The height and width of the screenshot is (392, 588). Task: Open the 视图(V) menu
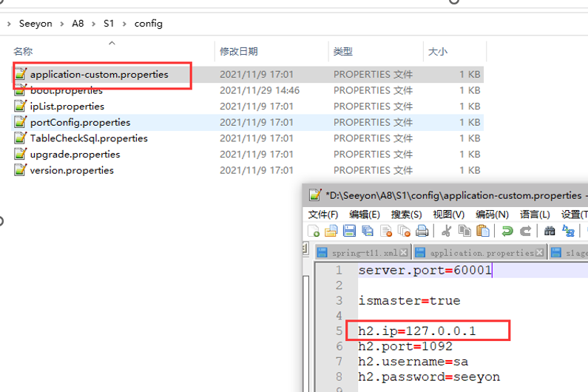[x=448, y=214]
